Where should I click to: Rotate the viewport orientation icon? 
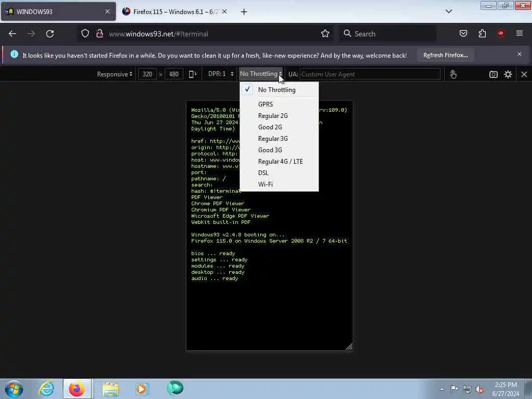coord(193,74)
